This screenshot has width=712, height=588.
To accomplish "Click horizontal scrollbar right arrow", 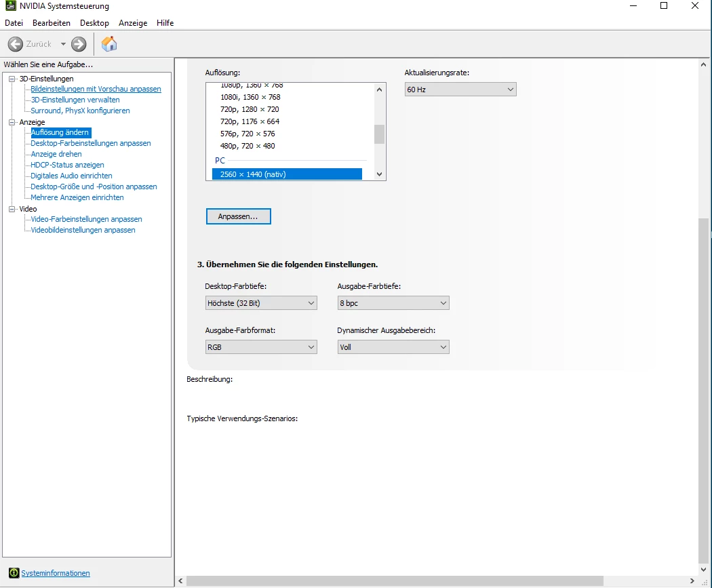I will 692,581.
